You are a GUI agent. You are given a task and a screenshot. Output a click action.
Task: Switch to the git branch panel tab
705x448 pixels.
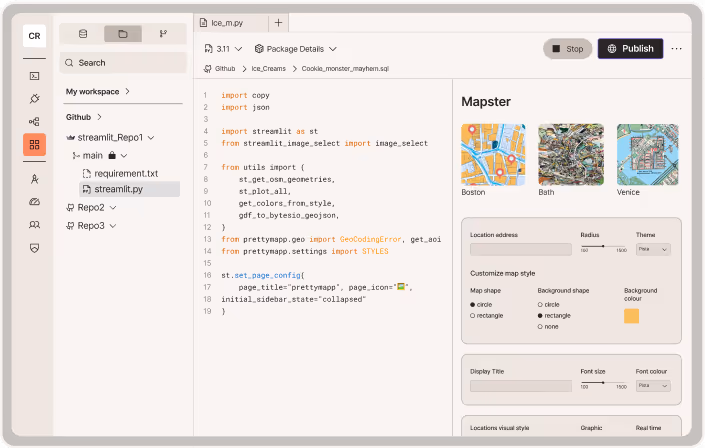(x=163, y=34)
